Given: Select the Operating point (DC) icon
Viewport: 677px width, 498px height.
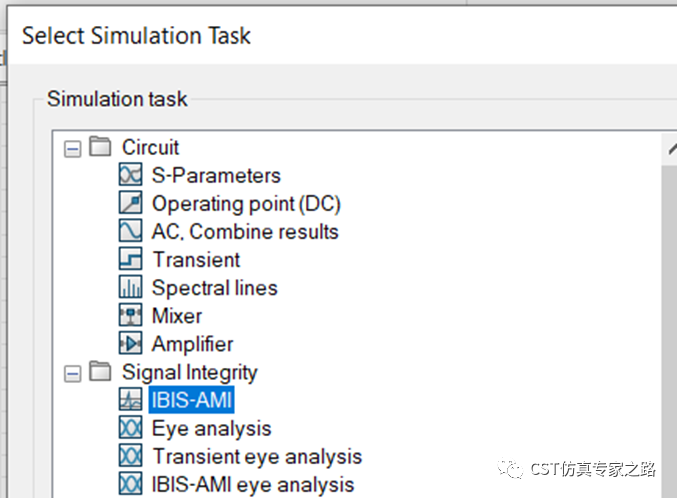Looking at the screenshot, I should click(130, 203).
